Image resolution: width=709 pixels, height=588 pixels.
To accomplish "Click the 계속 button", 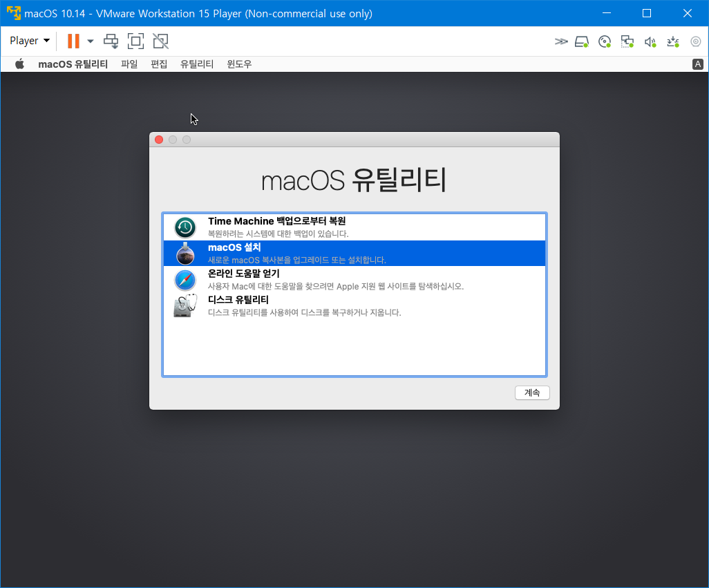I will click(x=532, y=392).
